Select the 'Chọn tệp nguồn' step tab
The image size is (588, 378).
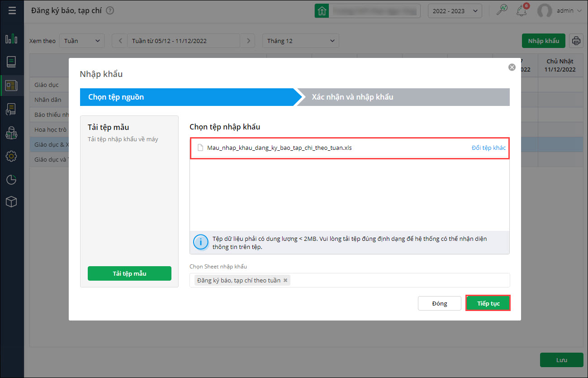186,97
